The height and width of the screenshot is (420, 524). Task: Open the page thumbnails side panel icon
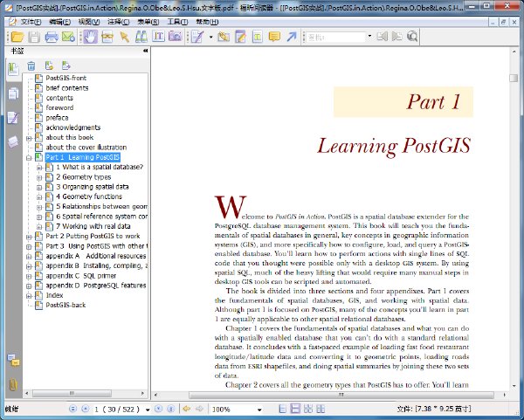point(13,93)
